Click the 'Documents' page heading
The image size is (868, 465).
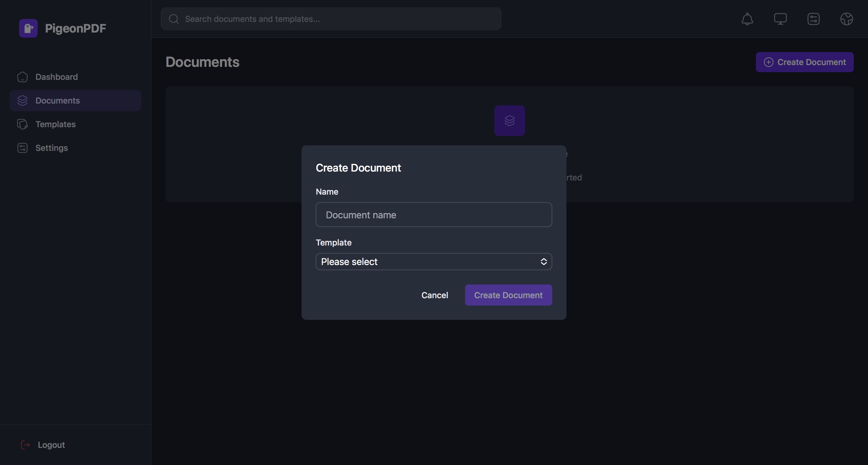pyautogui.click(x=203, y=62)
